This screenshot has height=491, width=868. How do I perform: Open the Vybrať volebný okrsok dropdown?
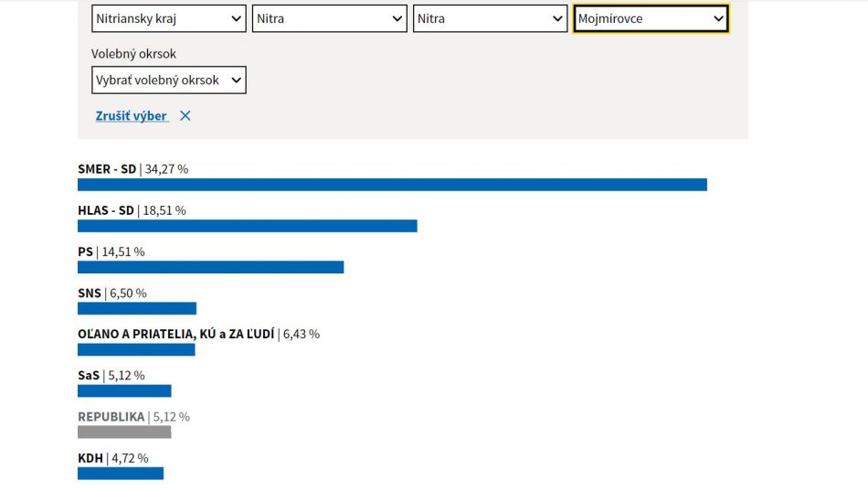click(x=168, y=80)
